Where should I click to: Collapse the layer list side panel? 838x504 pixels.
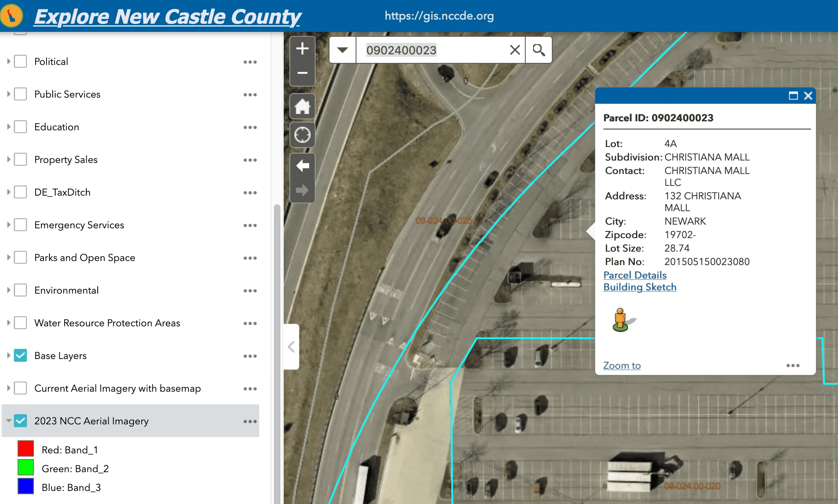[291, 347]
